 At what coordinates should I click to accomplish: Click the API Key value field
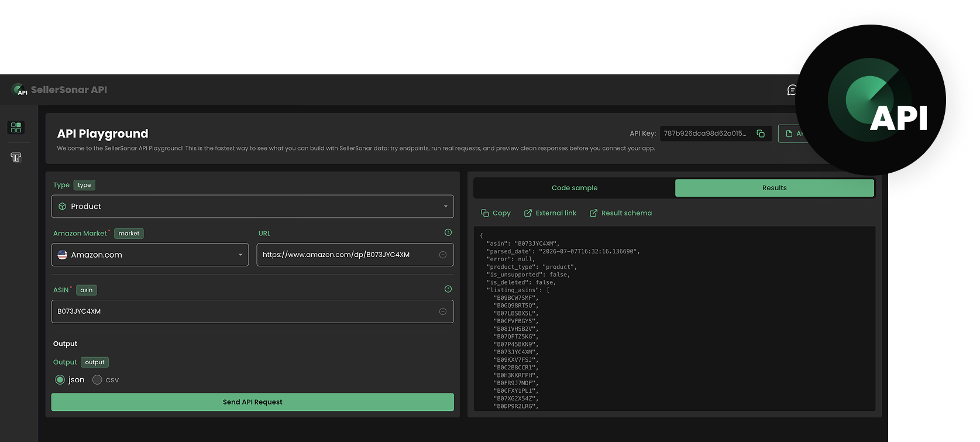tap(716, 133)
